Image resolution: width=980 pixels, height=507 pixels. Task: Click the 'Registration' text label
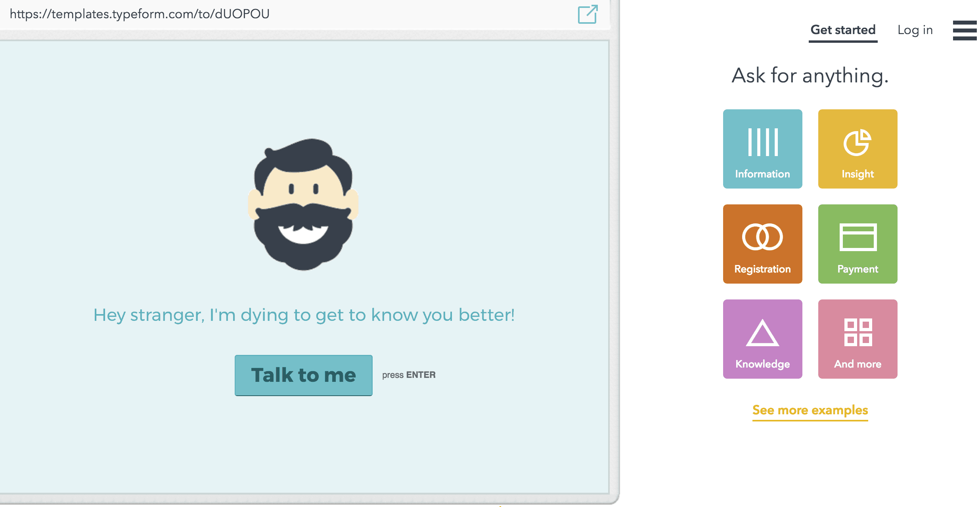pos(762,269)
